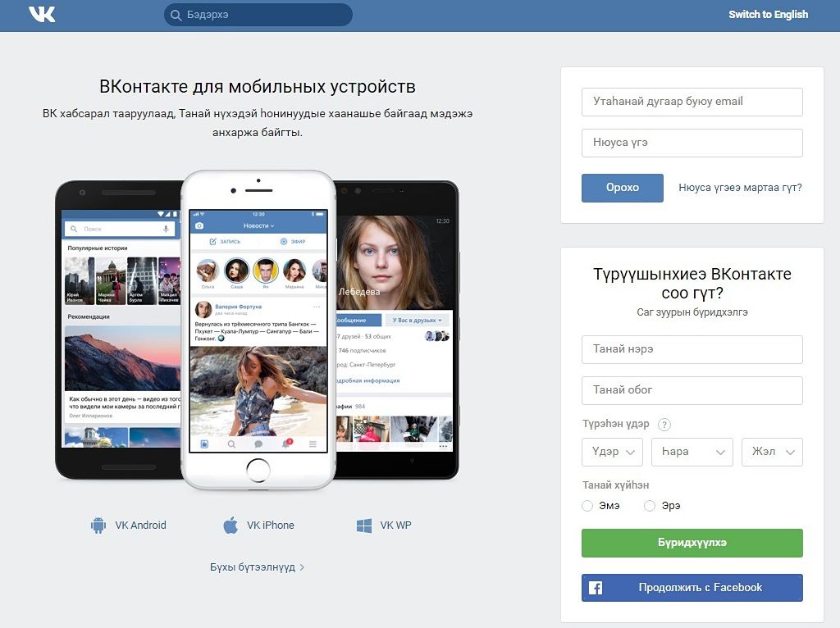Focus the Нюуса үгэ password field
Image resolution: width=840 pixels, height=628 pixels.
[692, 143]
